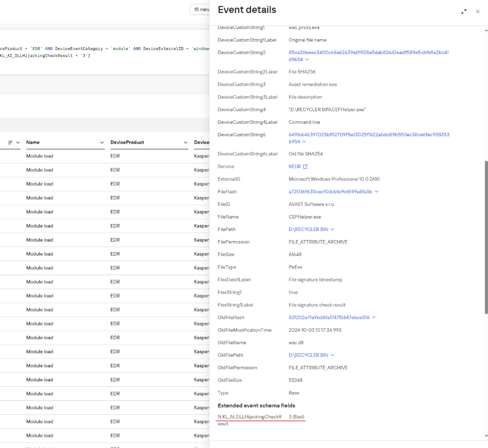Open the KEDR service external link

click(x=305, y=166)
